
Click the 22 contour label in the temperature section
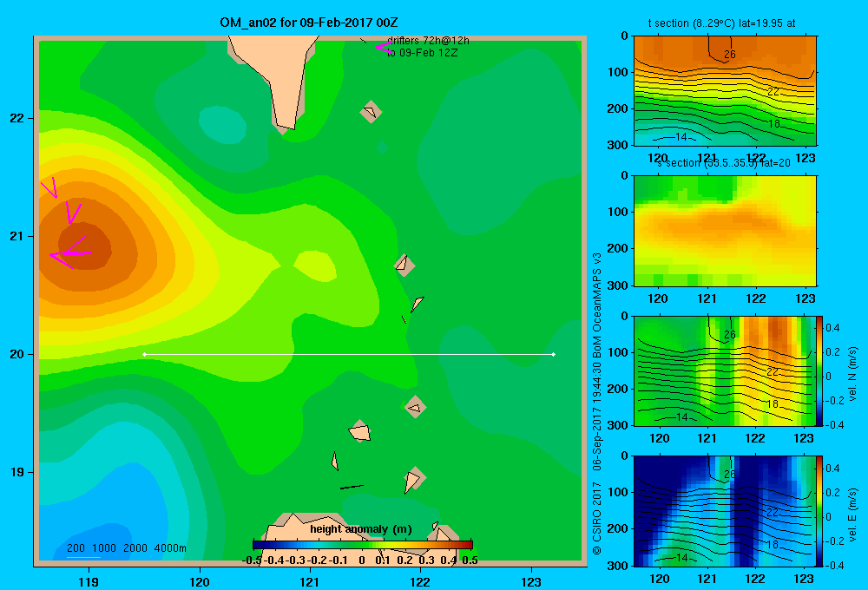[773, 91]
